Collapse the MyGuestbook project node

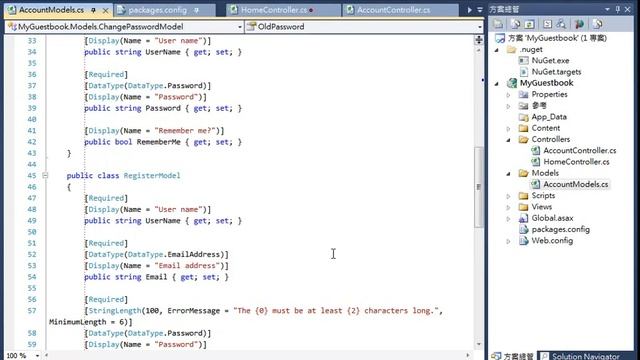(x=497, y=83)
